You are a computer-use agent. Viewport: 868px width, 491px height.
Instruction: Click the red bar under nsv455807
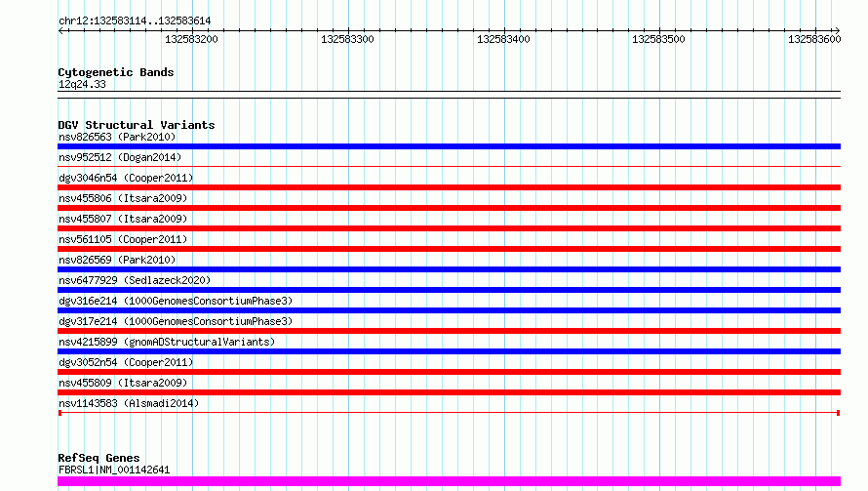point(449,228)
